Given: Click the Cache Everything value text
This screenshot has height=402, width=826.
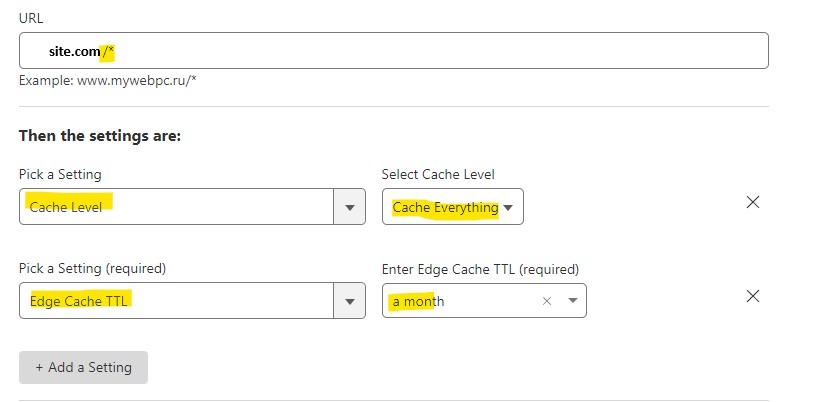Looking at the screenshot, I should pyautogui.click(x=445, y=208).
